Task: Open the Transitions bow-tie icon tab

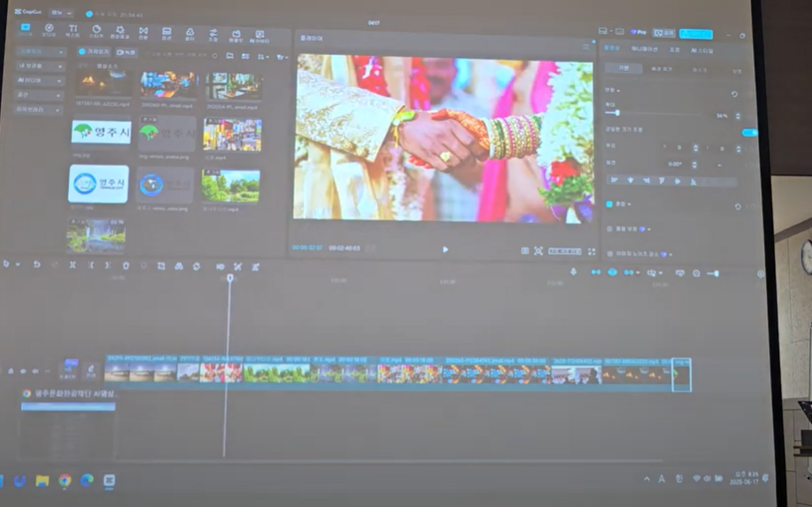Action: point(143,33)
